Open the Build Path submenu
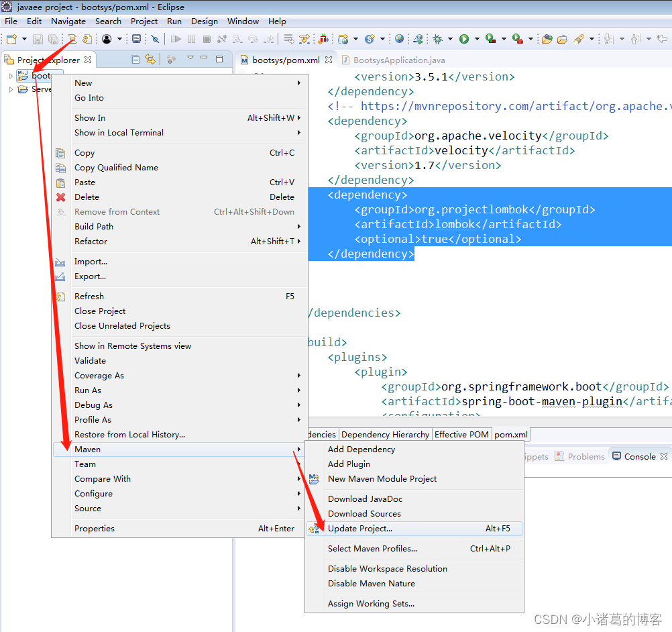 point(180,226)
